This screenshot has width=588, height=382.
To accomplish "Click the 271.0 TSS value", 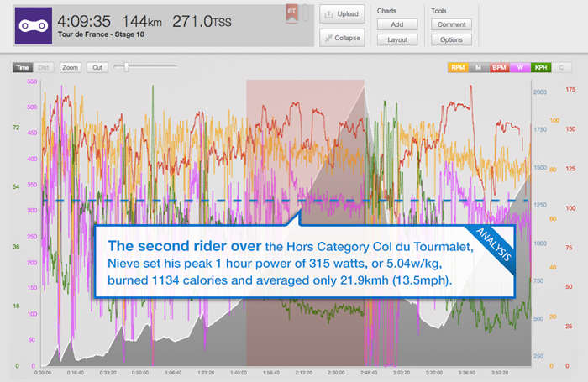I will point(202,21).
